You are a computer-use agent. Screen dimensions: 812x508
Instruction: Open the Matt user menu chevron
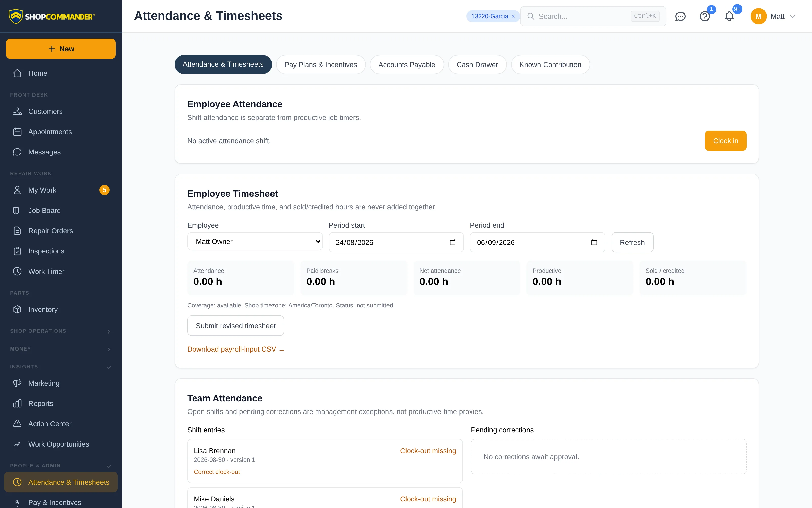click(x=792, y=17)
